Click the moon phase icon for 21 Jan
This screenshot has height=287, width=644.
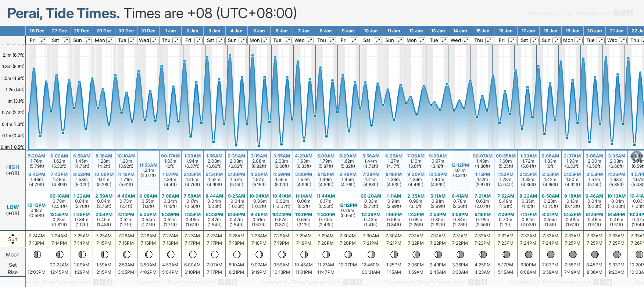coord(617,254)
